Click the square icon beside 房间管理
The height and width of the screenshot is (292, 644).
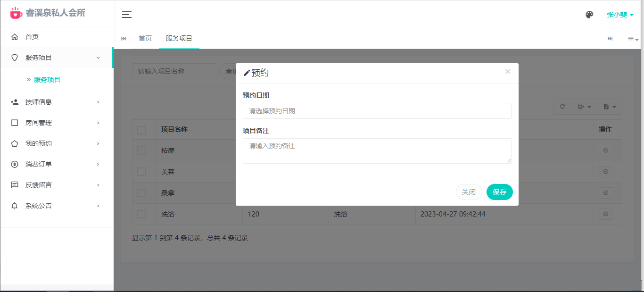pos(15,123)
